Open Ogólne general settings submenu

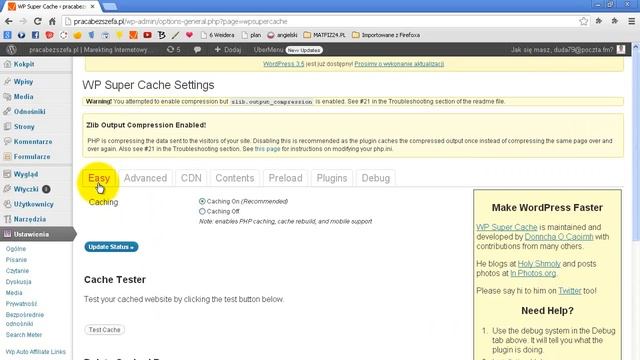[16, 249]
